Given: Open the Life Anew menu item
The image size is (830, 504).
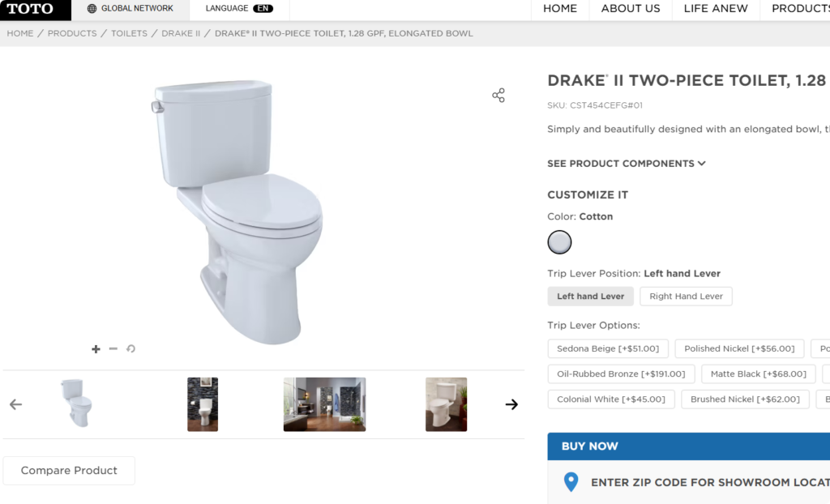Looking at the screenshot, I should 716,8.
